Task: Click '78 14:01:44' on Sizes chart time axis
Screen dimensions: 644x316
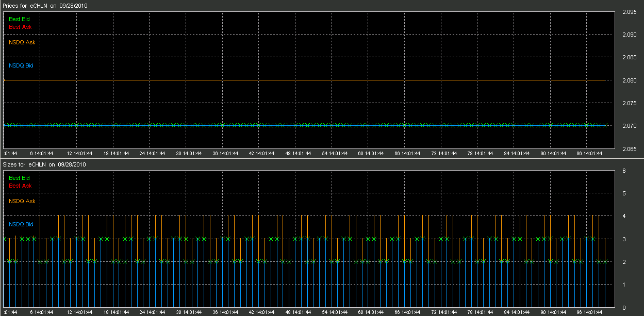Action: coord(481,312)
